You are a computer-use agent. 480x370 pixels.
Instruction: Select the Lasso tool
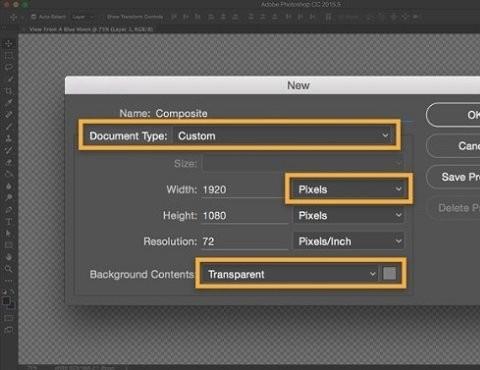pyautogui.click(x=9, y=67)
